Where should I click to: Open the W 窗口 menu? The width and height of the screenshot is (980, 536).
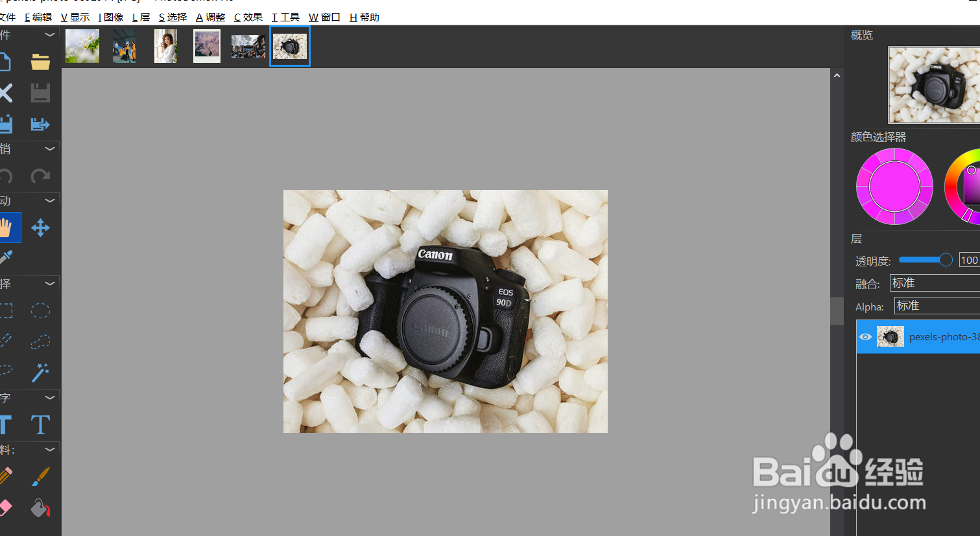click(x=324, y=17)
